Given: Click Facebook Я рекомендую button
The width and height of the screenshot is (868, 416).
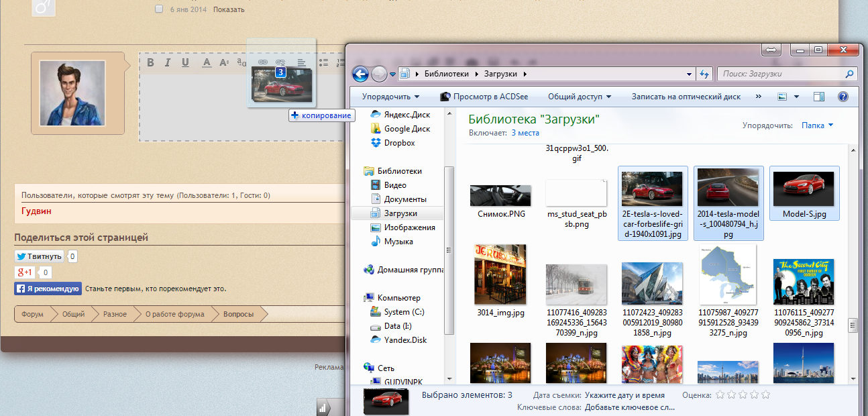Looking at the screenshot, I should [x=48, y=289].
